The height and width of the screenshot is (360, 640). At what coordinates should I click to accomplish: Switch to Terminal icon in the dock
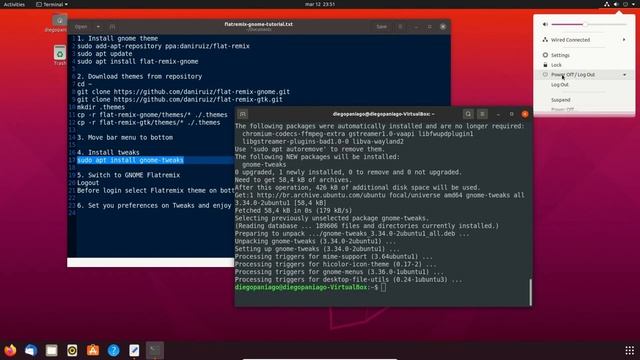pos(155,350)
